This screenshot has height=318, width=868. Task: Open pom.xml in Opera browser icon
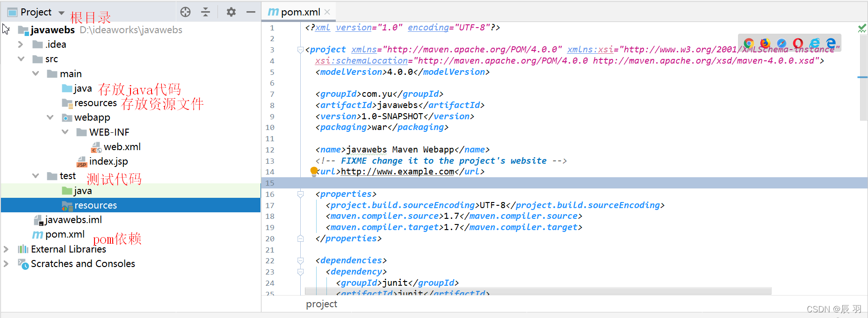tap(798, 43)
